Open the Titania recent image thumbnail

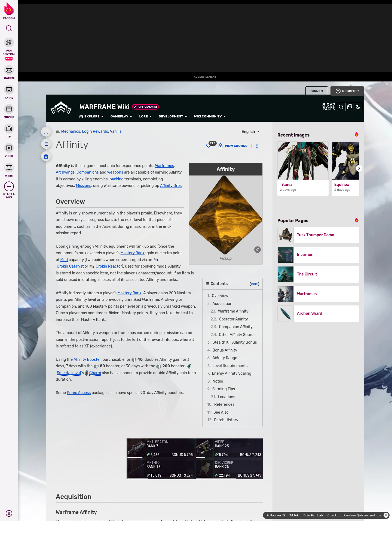pyautogui.click(x=303, y=161)
